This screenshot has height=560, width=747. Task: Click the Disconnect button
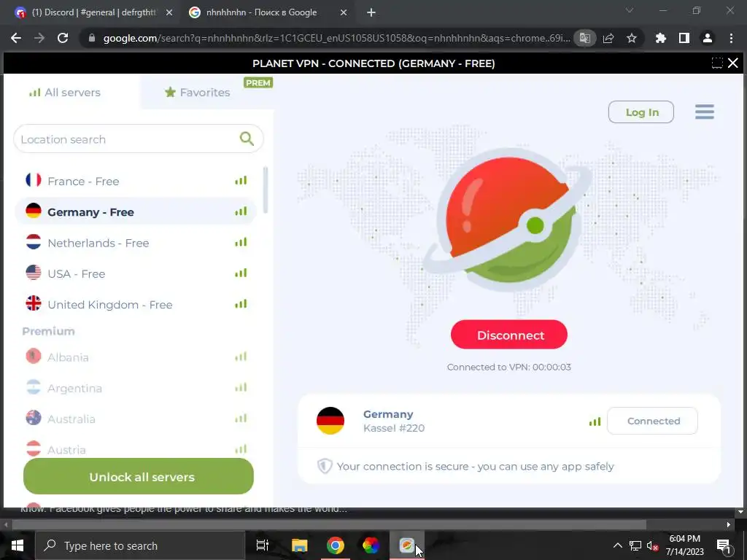pos(508,335)
